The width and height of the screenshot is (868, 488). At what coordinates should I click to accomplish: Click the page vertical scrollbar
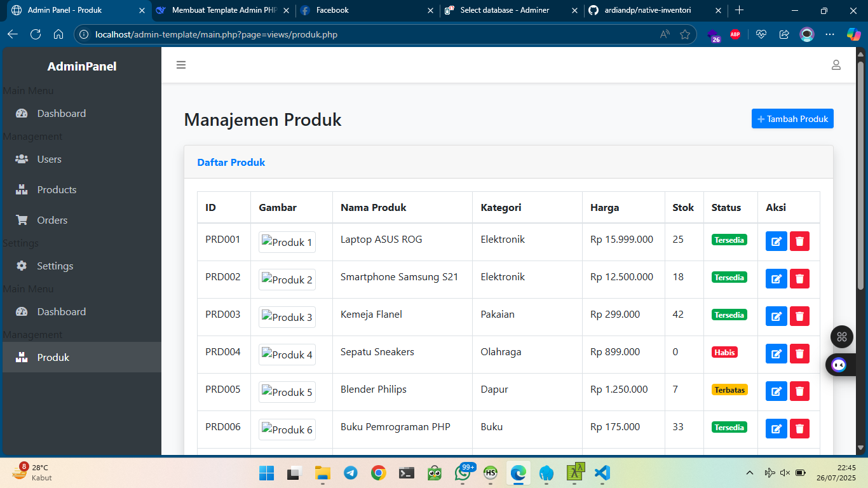861,175
